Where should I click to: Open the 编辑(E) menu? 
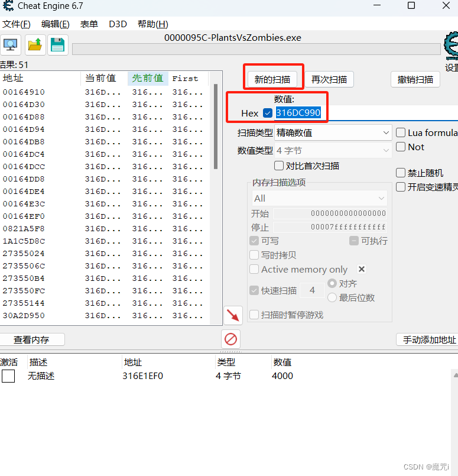click(56, 24)
